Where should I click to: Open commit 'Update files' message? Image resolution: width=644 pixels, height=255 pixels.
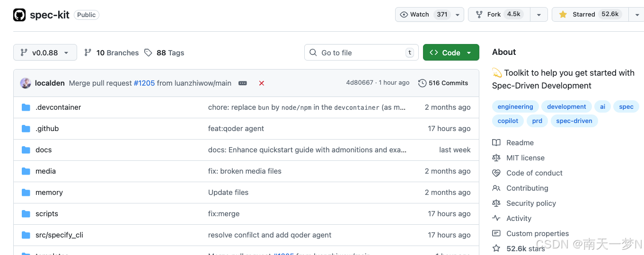click(228, 193)
